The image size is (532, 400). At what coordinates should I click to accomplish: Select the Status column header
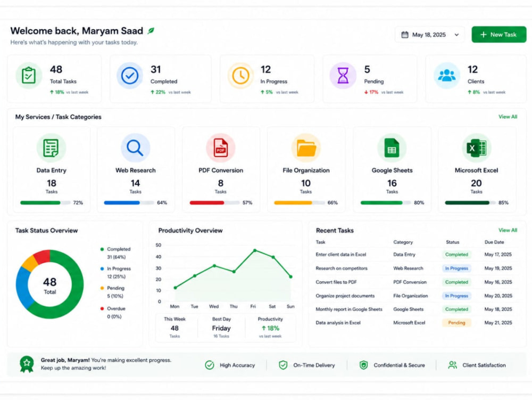pos(452,242)
